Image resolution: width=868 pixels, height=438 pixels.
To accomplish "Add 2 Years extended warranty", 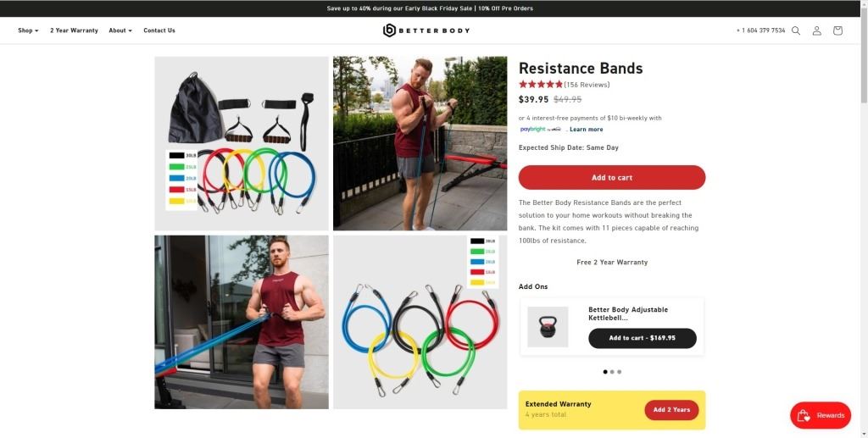I will [671, 410].
